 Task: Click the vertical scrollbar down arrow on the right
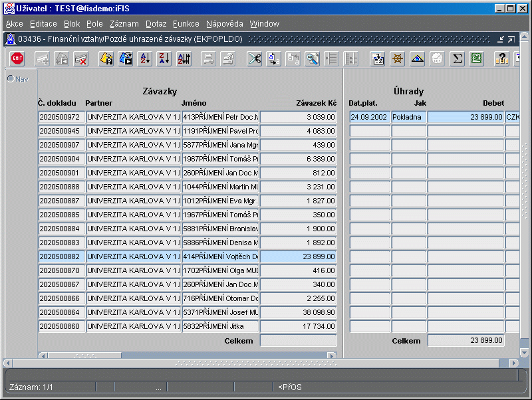pyautogui.click(x=524, y=353)
